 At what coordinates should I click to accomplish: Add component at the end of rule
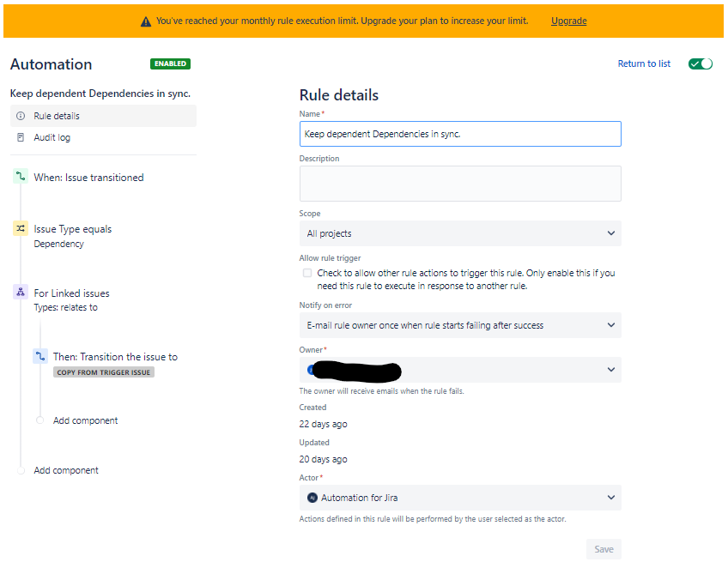click(x=66, y=470)
